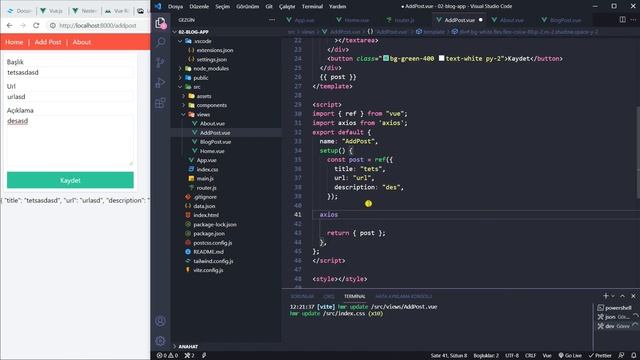Open the Düzenle menu
Screen dimensions: 640x360
point(199,6)
